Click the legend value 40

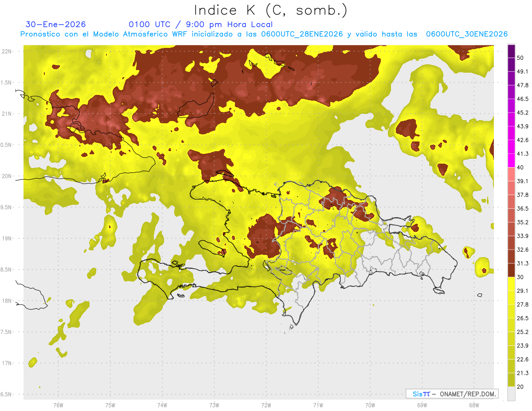tap(520, 168)
